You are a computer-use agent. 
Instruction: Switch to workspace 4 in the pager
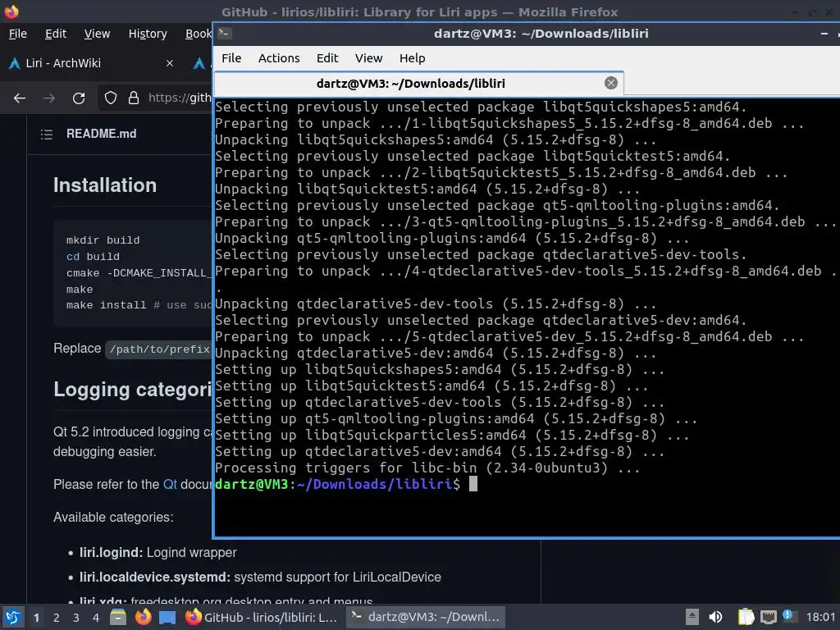(95, 618)
